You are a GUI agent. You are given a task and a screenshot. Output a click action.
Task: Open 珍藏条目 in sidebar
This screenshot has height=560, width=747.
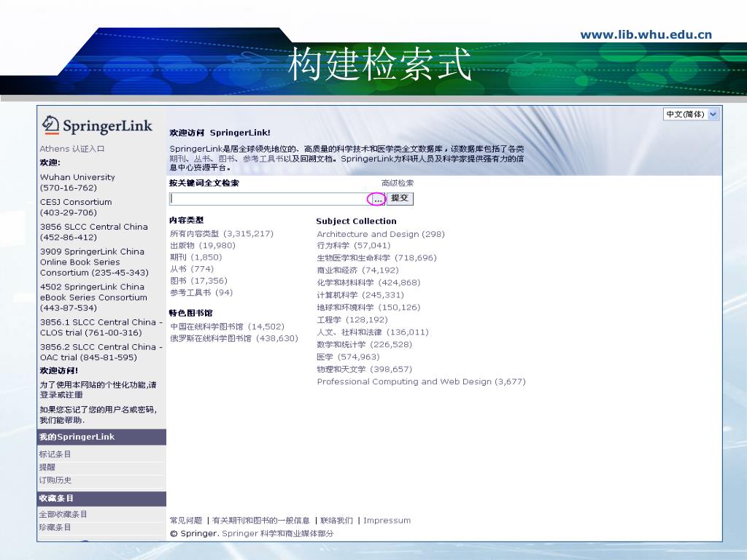(55, 527)
